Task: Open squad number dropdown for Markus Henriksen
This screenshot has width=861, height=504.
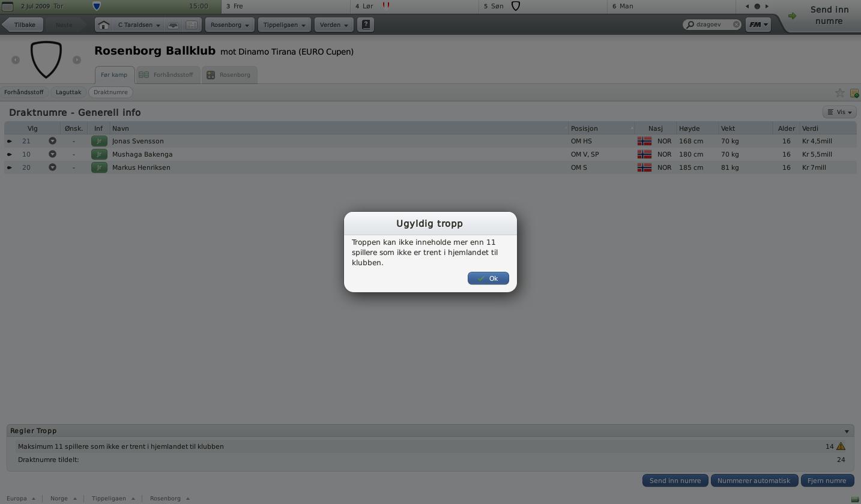Action: click(x=52, y=167)
